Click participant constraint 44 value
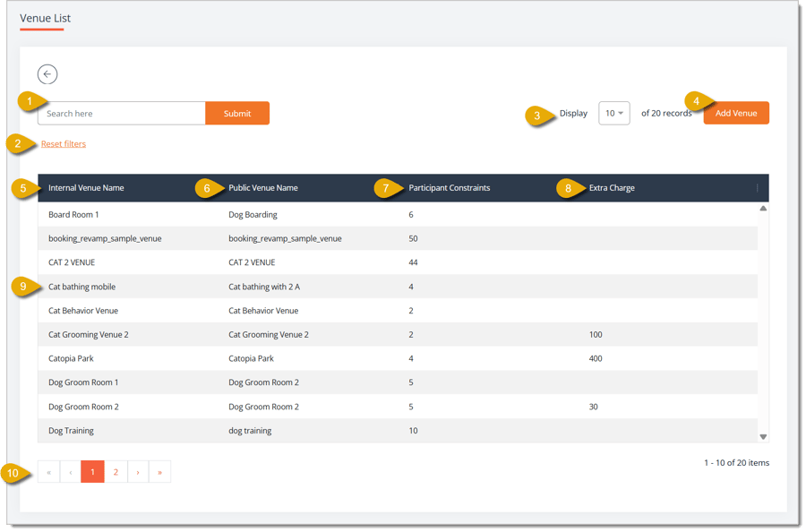This screenshot has height=532, width=806. coord(415,263)
